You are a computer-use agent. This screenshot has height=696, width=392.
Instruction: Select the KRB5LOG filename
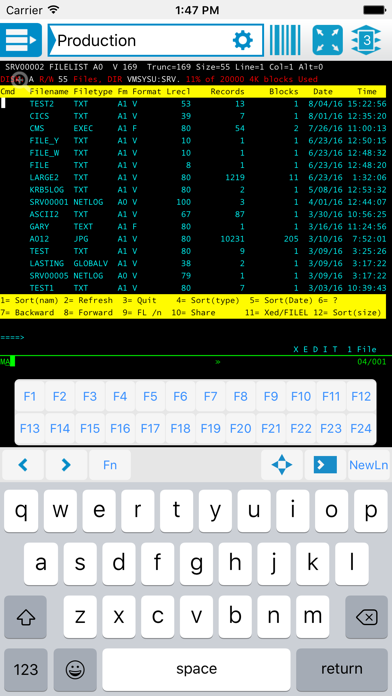pyautogui.click(x=47, y=190)
